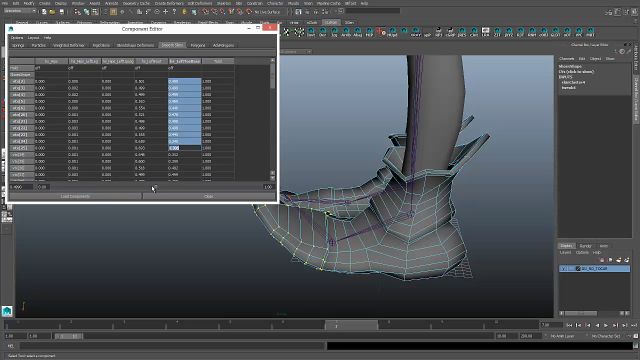The height and width of the screenshot is (360, 640).
Task: Select the bn_LeftToeBase column header
Action: click(185, 61)
